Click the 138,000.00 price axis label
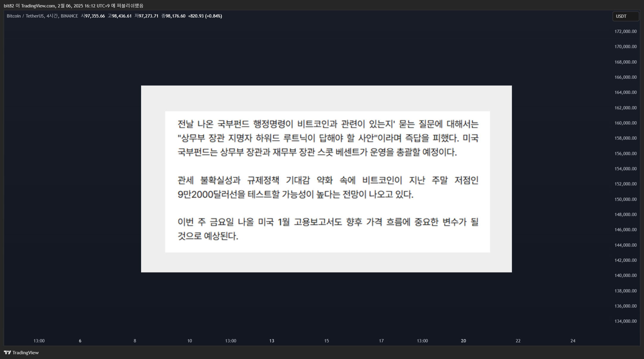This screenshot has height=359, width=644. (626, 291)
